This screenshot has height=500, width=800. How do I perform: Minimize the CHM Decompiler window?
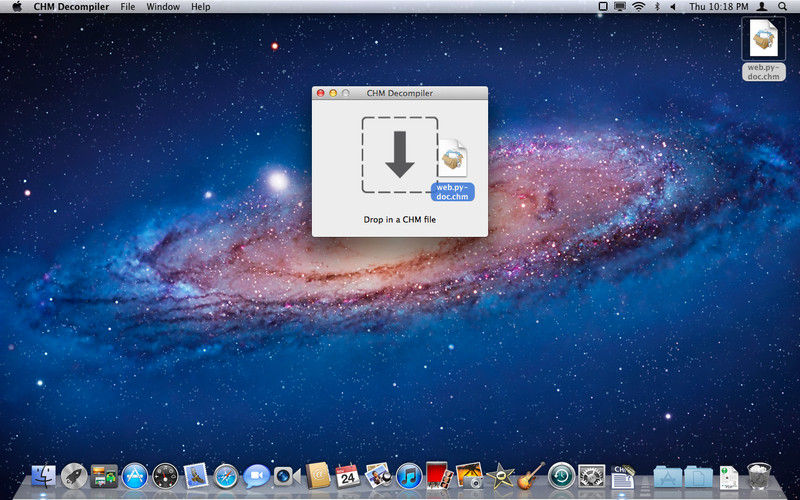[x=333, y=93]
